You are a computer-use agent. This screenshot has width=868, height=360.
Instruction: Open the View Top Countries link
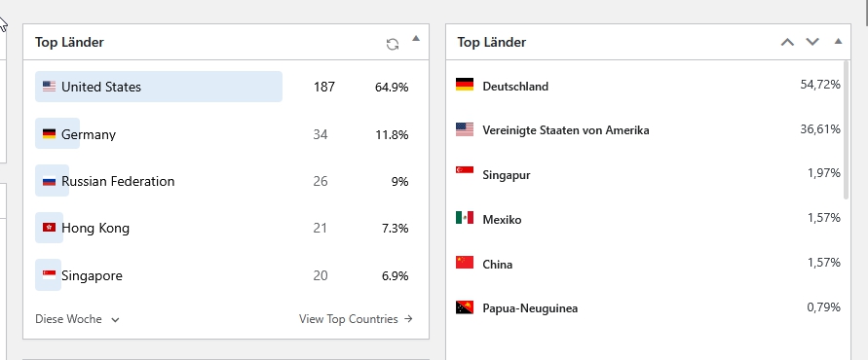point(356,319)
